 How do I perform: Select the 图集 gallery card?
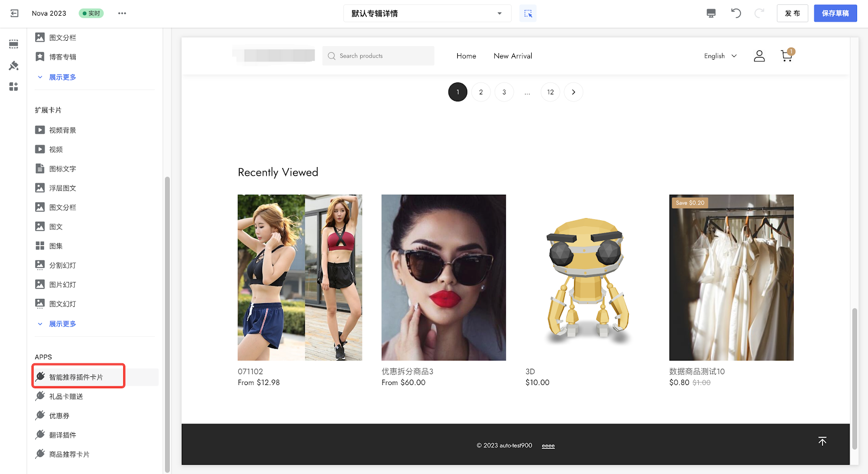[49, 246]
